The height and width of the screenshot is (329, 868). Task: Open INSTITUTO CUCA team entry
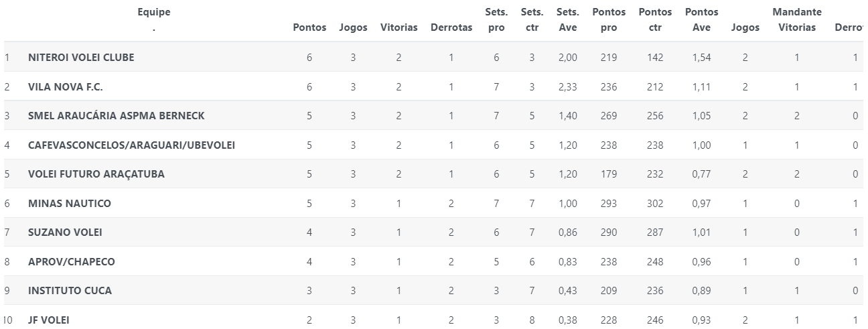[x=70, y=291]
